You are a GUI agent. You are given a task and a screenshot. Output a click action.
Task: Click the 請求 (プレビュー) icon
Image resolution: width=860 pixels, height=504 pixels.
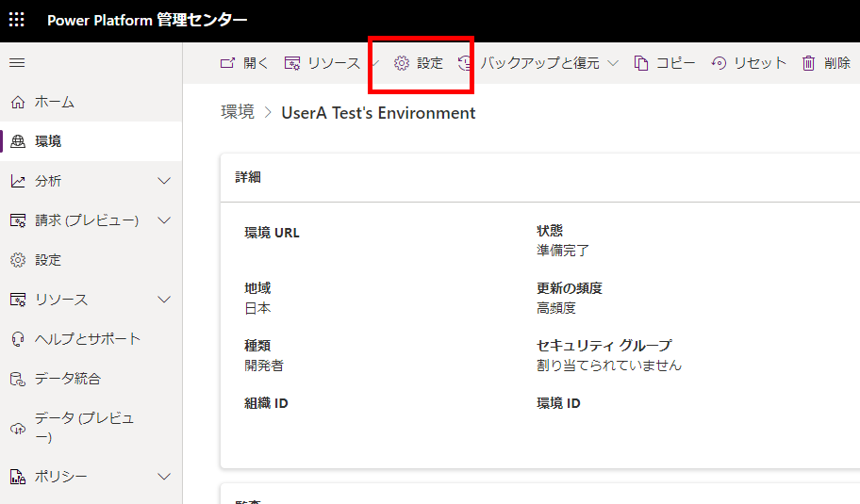18,220
